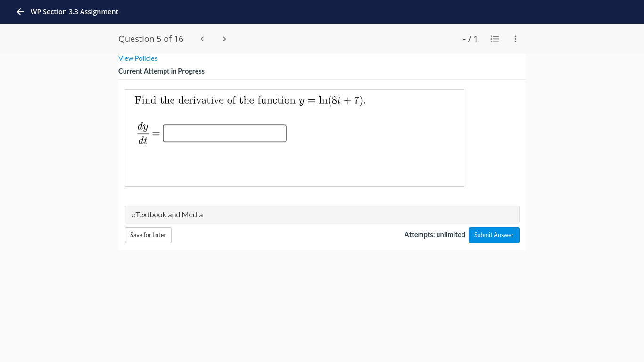Click the WP Section 3.3 Assignment title

(x=74, y=12)
